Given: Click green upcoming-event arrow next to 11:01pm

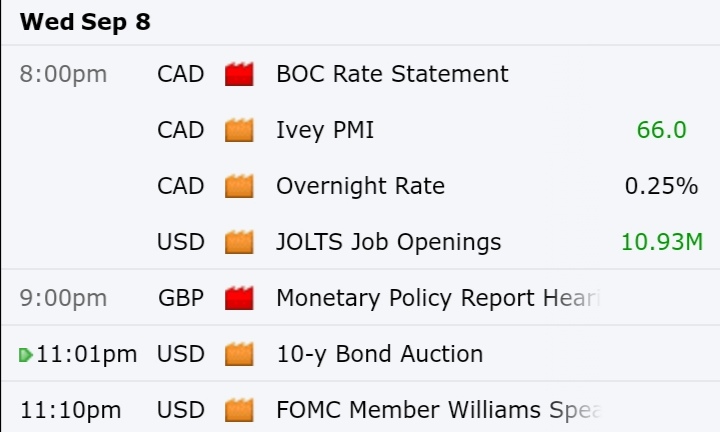Looking at the screenshot, I should [x=26, y=355].
